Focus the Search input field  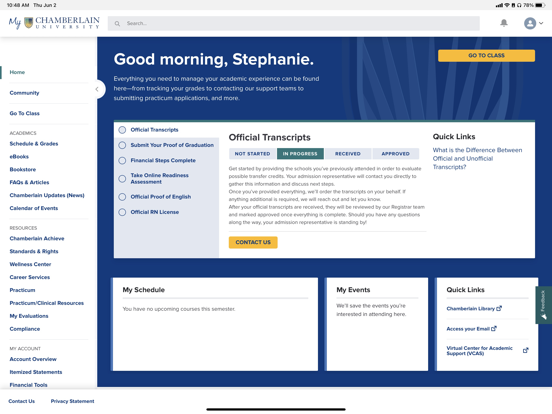tap(294, 24)
